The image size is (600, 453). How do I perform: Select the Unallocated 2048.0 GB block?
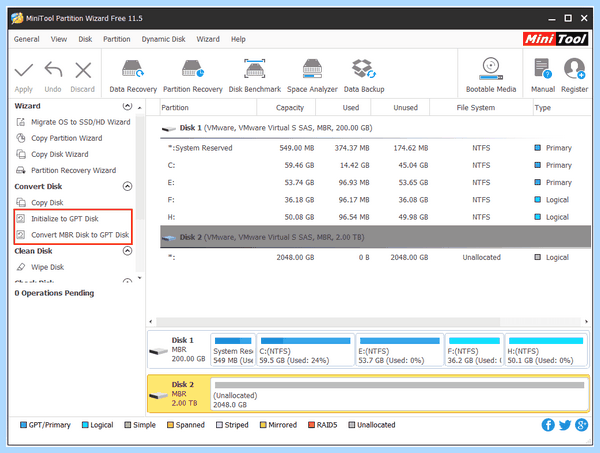[399, 394]
